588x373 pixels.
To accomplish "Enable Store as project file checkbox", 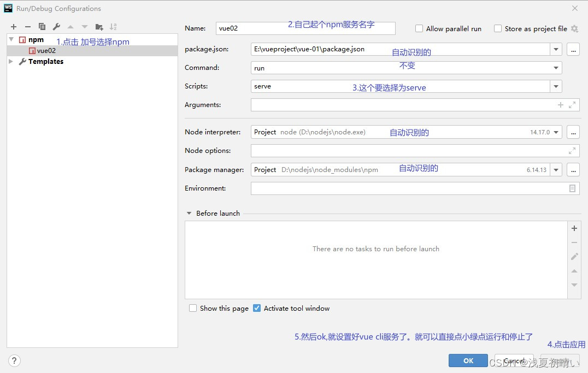I will click(x=498, y=28).
